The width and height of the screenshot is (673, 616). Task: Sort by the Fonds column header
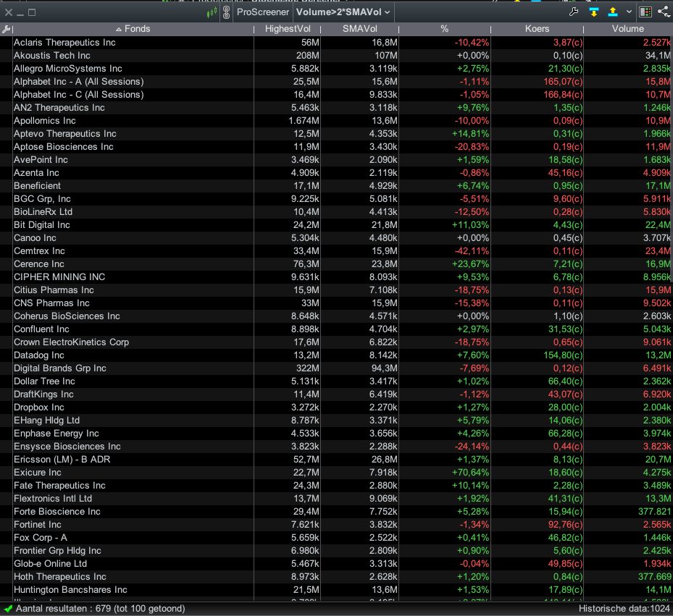click(133, 29)
